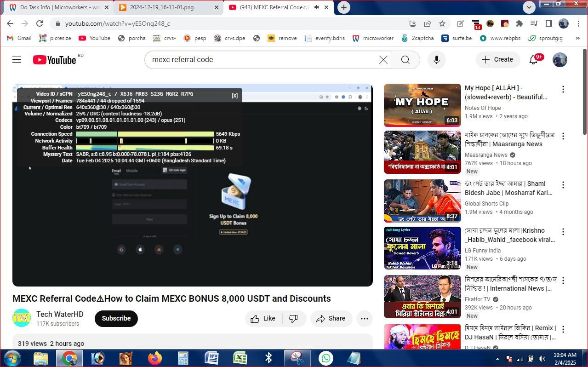Screen dimensions: 588x367
Task: Open the media control toolbar icon
Action: (x=534, y=23)
